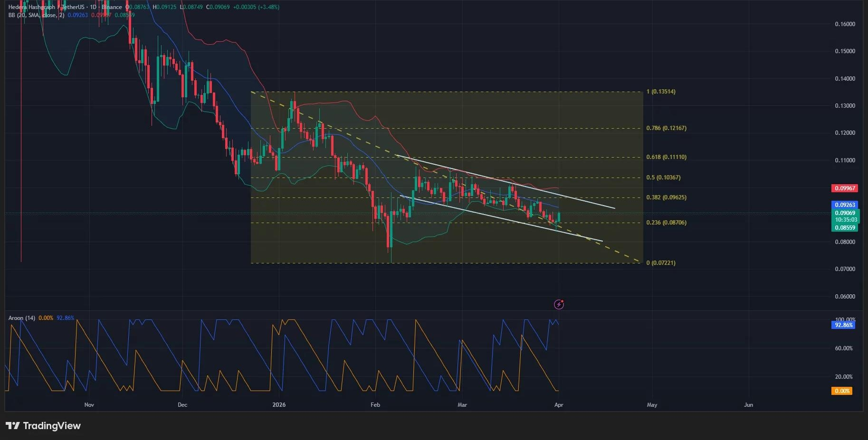The image size is (868, 440).
Task: Click the green 0.09069 current price tag
Action: [x=845, y=213]
